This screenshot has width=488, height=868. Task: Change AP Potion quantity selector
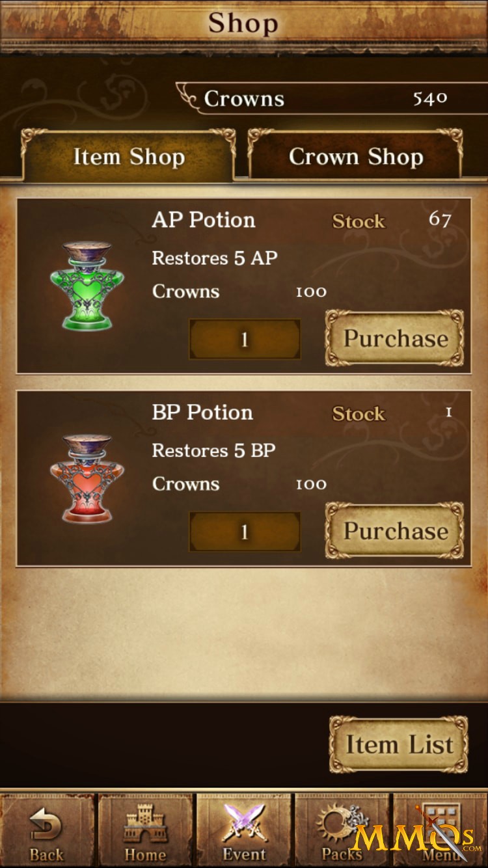pos(245,339)
